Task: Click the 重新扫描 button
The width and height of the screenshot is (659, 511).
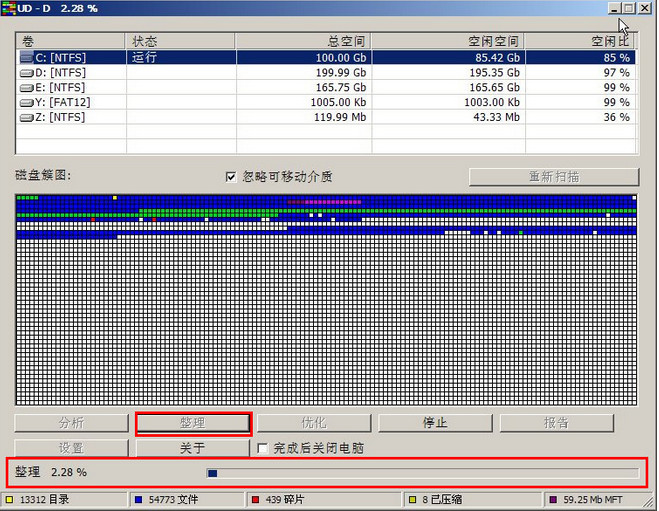Action: pyautogui.click(x=554, y=176)
